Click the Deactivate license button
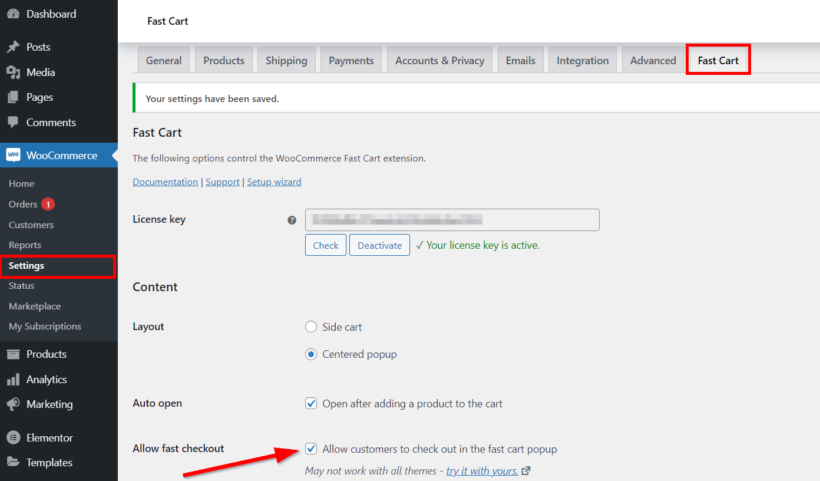Screen dimensions: 820x481 pos(380,245)
